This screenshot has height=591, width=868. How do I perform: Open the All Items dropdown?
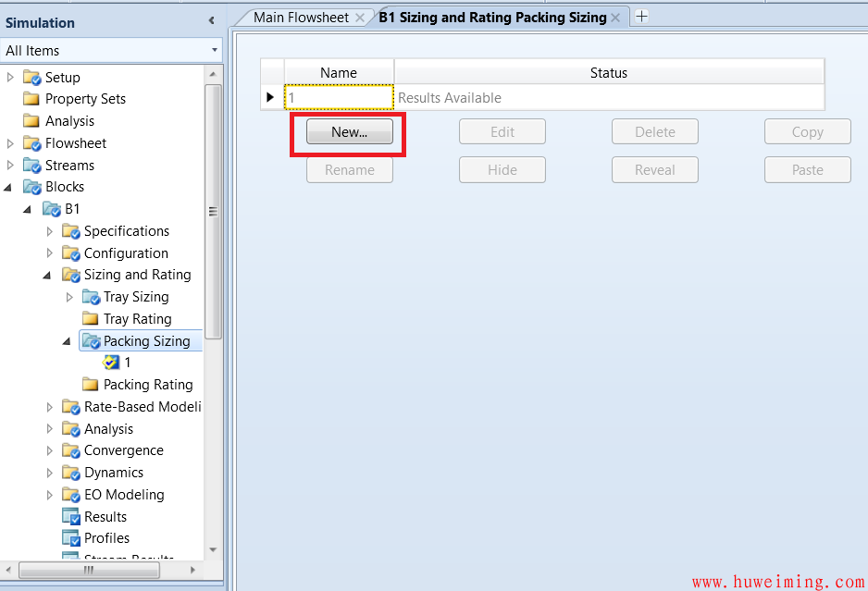click(215, 51)
